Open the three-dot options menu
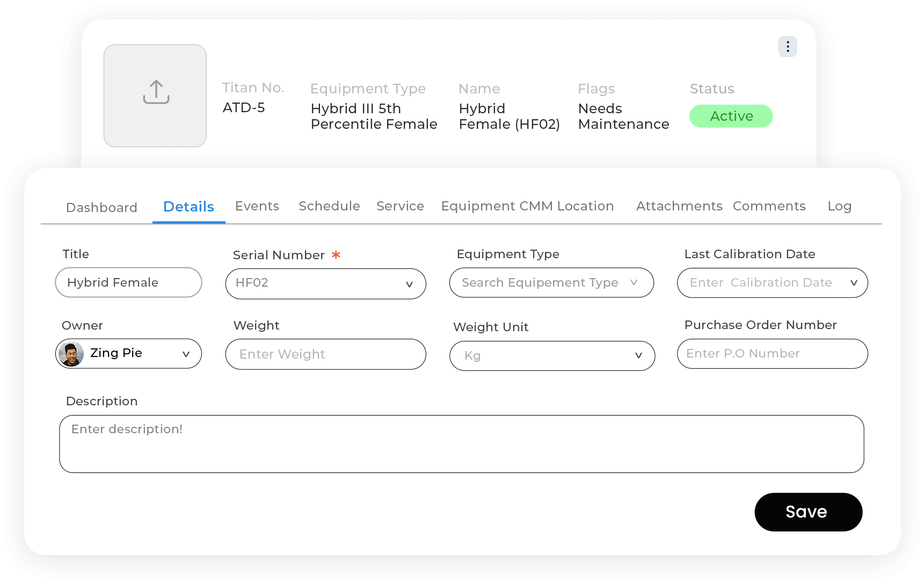Viewport: 924px width, 583px height. pyautogui.click(x=787, y=47)
